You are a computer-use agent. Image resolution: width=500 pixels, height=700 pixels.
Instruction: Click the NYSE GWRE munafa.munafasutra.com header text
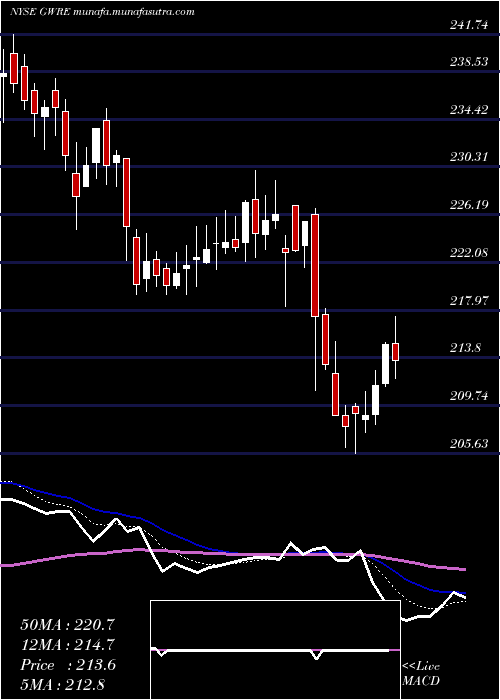[102, 12]
